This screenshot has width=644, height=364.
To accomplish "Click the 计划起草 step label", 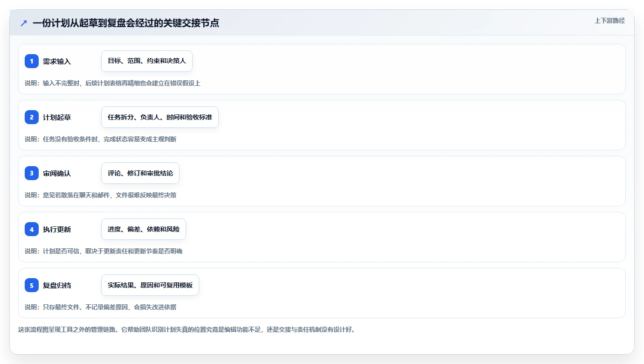I will tap(57, 117).
